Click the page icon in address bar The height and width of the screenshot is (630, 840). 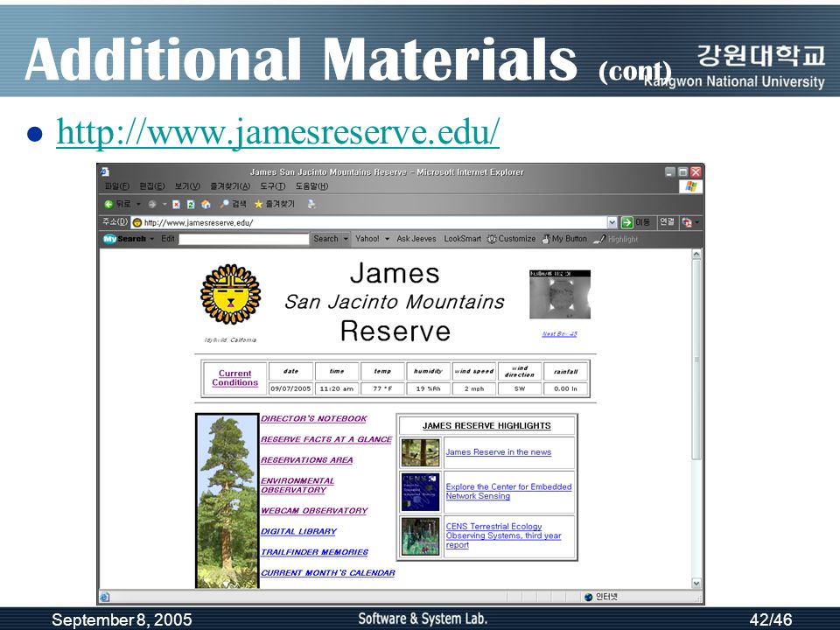137,222
